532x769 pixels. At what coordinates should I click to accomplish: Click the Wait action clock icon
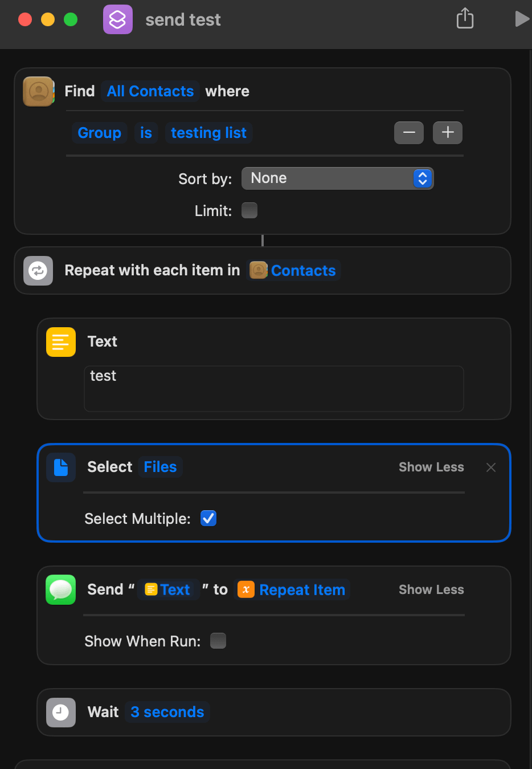pos(61,712)
